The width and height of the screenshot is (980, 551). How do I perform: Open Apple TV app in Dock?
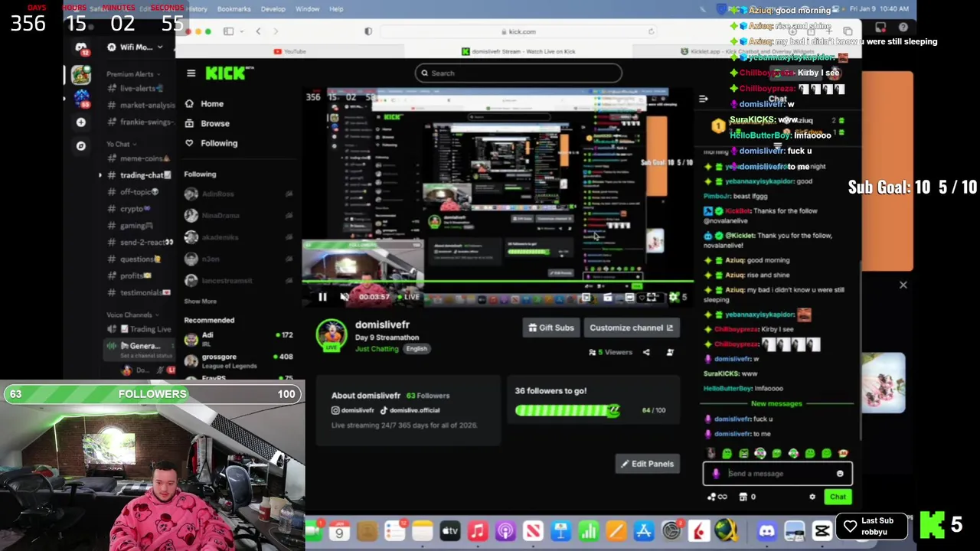tap(449, 531)
